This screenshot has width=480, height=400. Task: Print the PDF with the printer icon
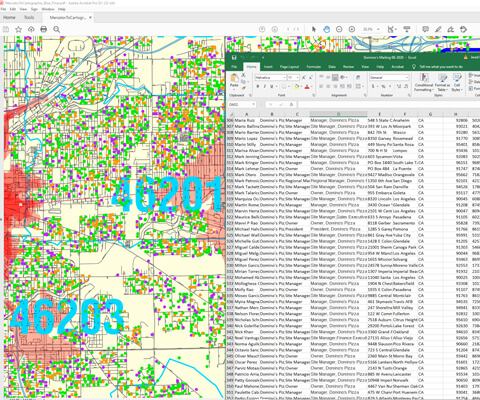tap(44, 29)
